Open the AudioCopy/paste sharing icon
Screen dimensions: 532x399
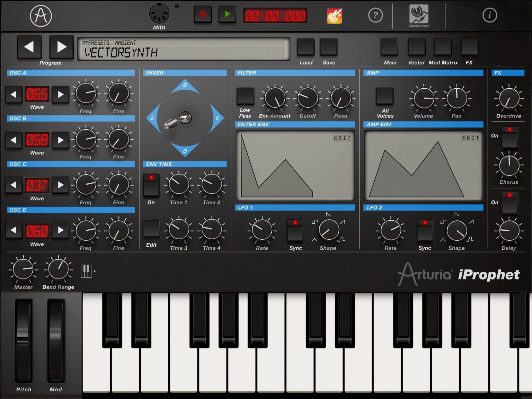334,15
